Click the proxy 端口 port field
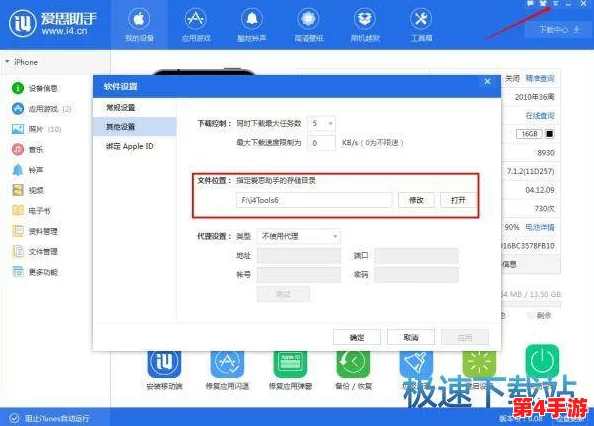This screenshot has height=426, width=594. [x=416, y=256]
